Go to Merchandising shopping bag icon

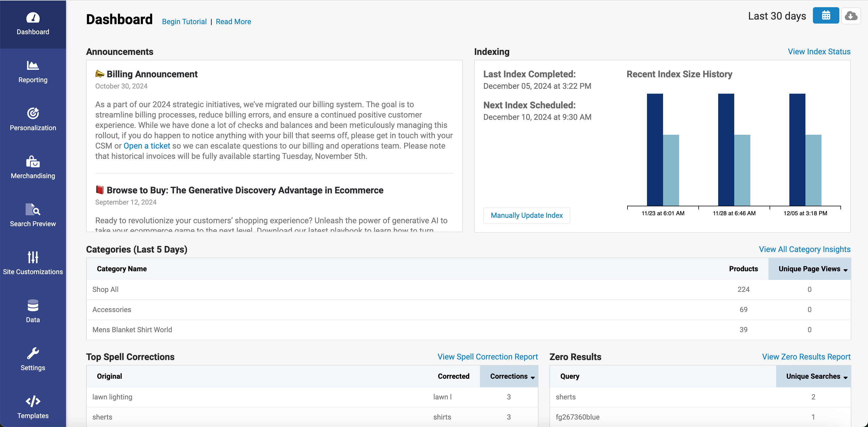coord(33,161)
